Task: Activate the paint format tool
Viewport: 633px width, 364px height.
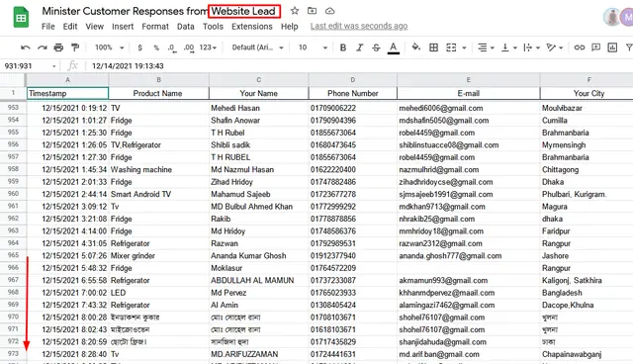Action: pyautogui.click(x=75, y=47)
